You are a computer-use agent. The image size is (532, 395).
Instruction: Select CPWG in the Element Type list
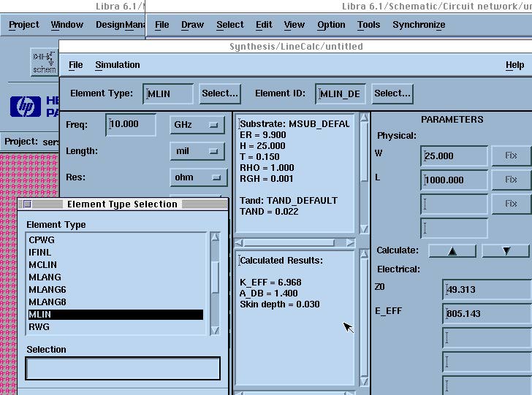[x=115, y=239]
